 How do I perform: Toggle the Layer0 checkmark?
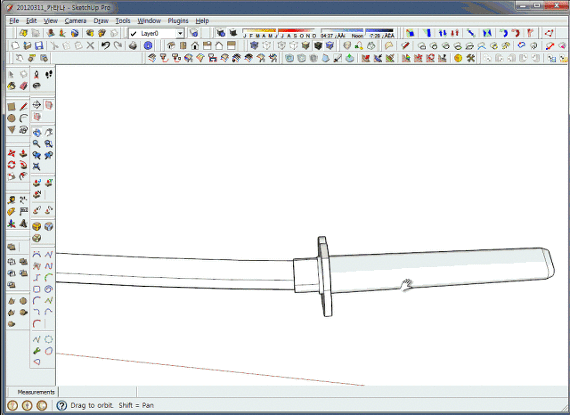click(133, 33)
